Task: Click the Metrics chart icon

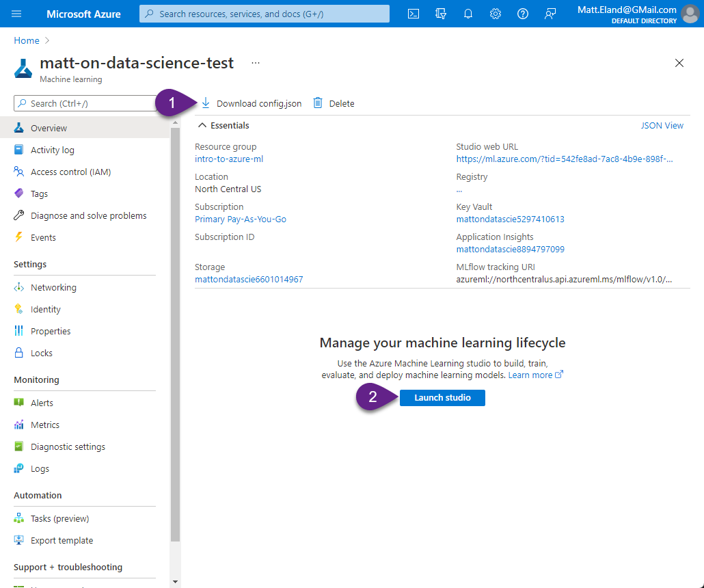Action: coord(19,425)
